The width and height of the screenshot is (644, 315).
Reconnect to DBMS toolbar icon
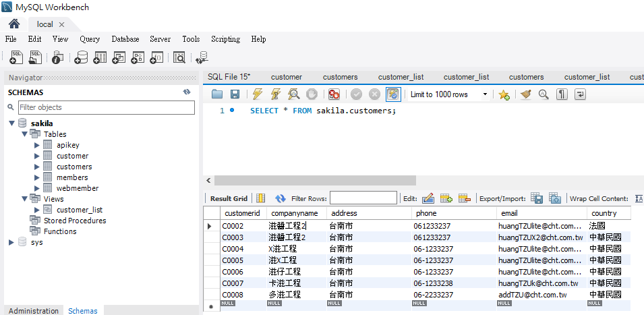[202, 58]
